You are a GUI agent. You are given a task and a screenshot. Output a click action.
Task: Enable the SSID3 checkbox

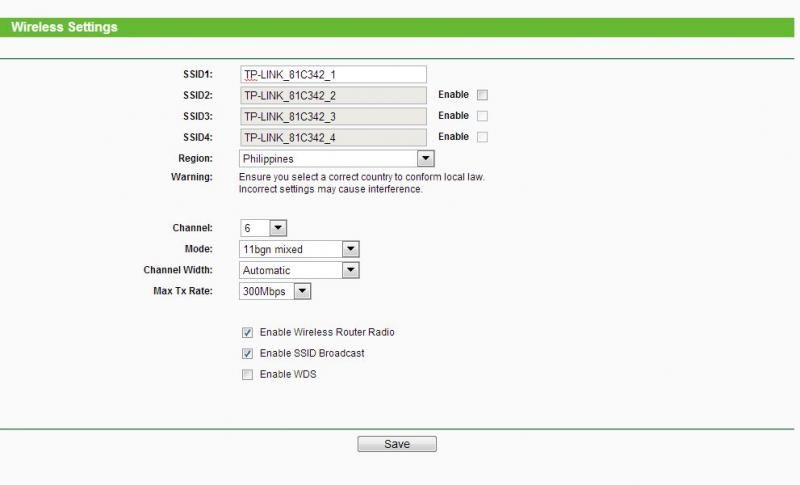(482, 116)
